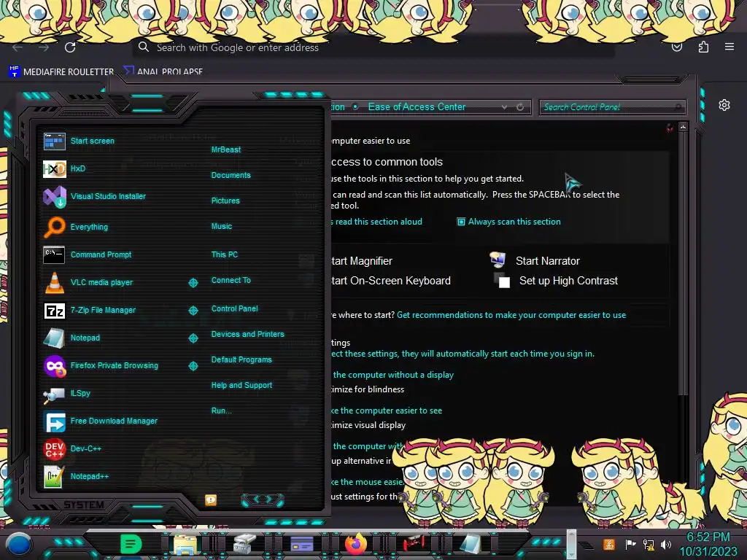This screenshot has width=747, height=560.
Task: Click Firefox new tab settings gear
Action: [x=724, y=105]
